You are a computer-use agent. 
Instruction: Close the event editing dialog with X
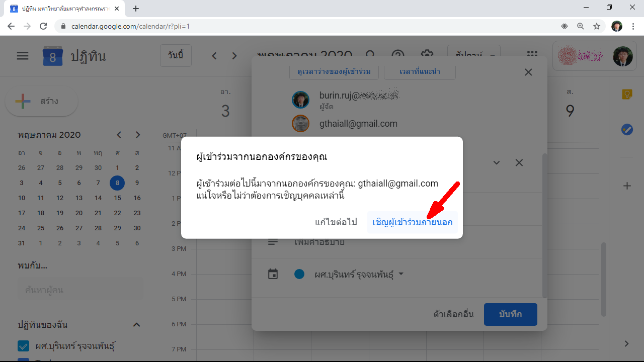click(x=528, y=72)
